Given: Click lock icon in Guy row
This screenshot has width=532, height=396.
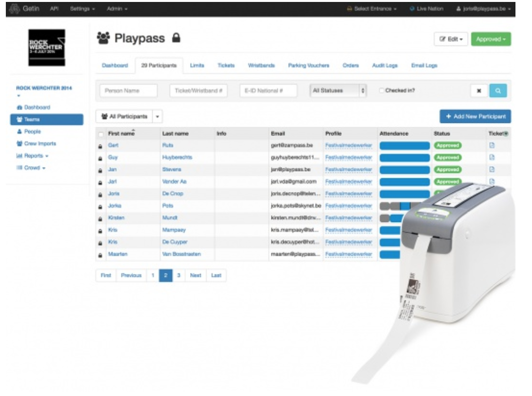Looking at the screenshot, I should click(x=100, y=158).
